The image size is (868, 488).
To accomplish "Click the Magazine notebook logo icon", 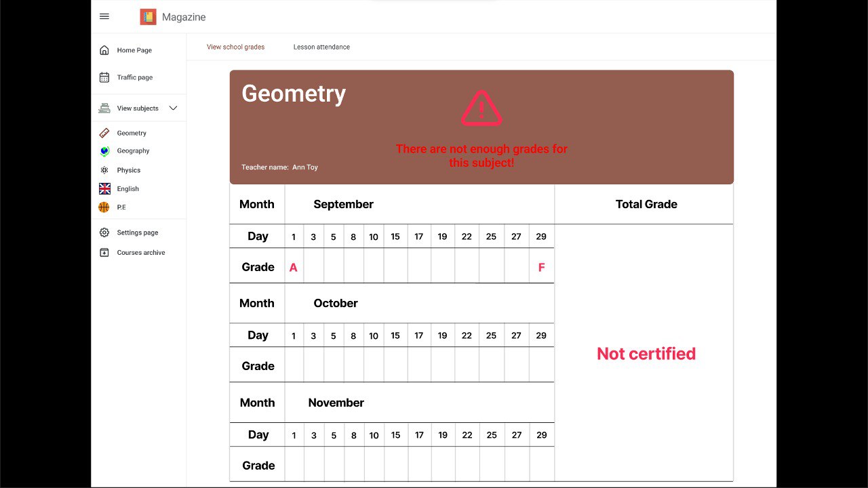I will [x=148, y=17].
